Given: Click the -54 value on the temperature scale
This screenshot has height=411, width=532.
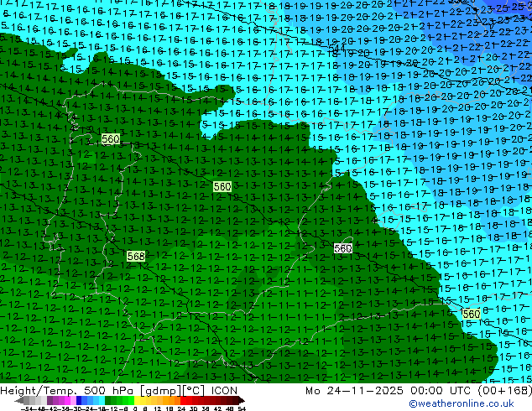Looking at the screenshot, I should (x=27, y=408).
